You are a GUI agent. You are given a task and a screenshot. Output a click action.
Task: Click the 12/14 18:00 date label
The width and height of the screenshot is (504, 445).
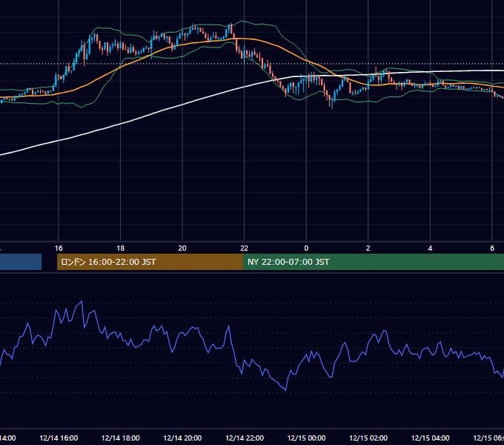[121, 438]
